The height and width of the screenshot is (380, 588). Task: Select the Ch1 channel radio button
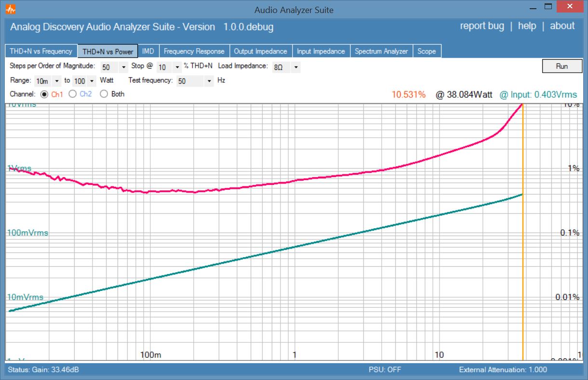(45, 94)
